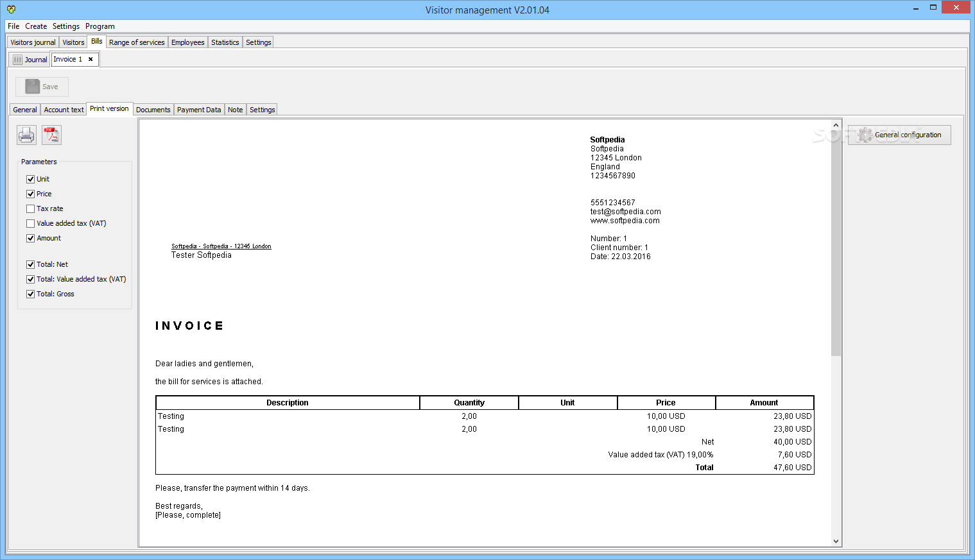The height and width of the screenshot is (560, 975).
Task: Toggle the Total: Gross checkbox
Action: [30, 294]
